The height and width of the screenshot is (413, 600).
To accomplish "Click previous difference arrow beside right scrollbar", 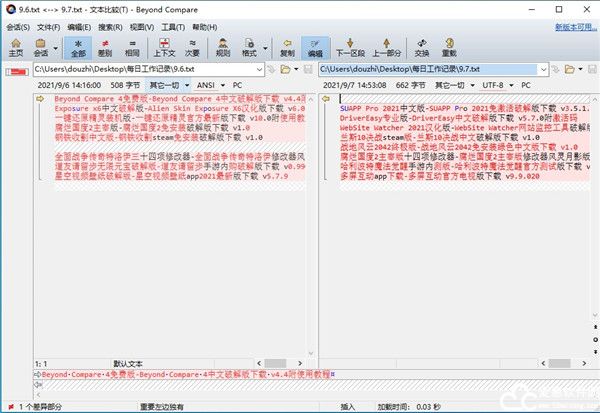I will point(595,327).
